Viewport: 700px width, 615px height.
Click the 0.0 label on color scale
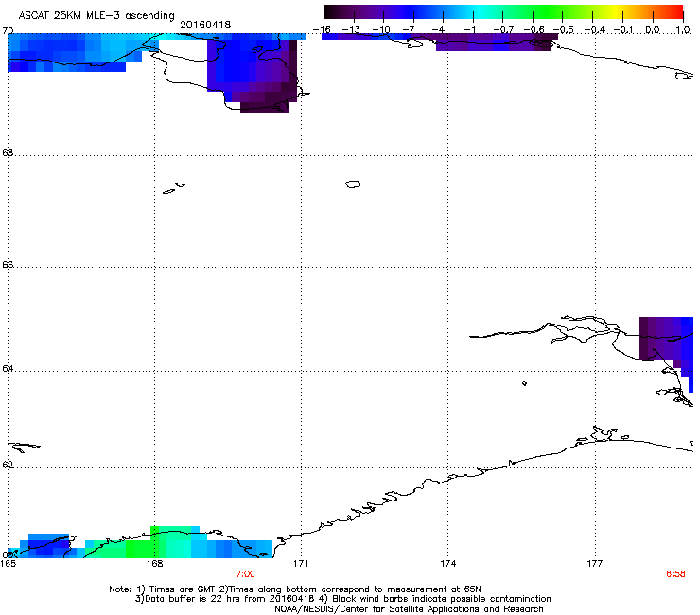click(653, 30)
